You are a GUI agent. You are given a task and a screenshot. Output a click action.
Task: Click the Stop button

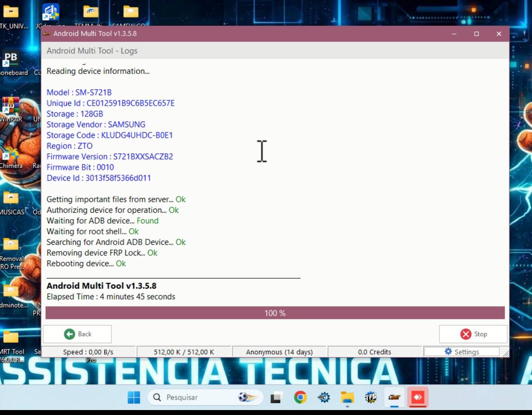pos(473,334)
